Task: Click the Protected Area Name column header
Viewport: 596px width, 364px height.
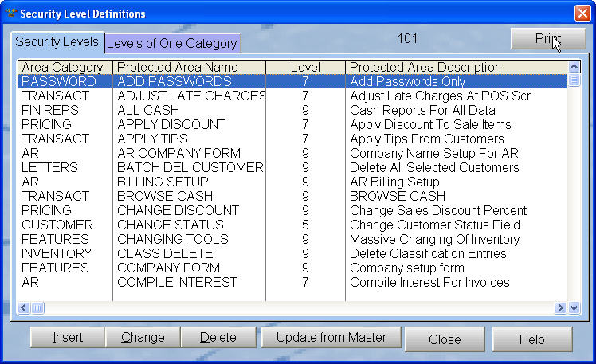Action: click(x=188, y=67)
